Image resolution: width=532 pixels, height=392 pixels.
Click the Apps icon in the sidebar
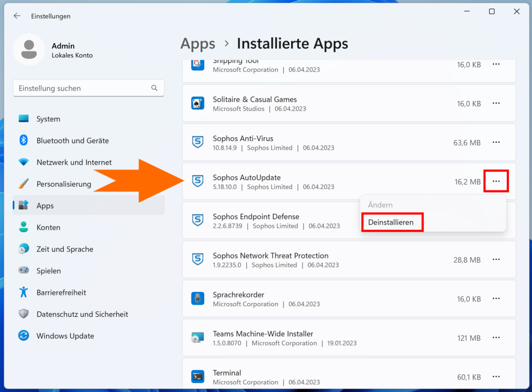tap(24, 205)
